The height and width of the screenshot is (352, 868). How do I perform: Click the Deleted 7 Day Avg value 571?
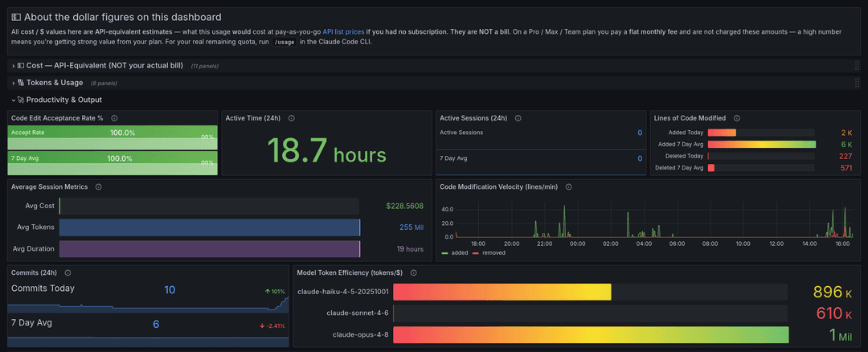[x=845, y=168]
